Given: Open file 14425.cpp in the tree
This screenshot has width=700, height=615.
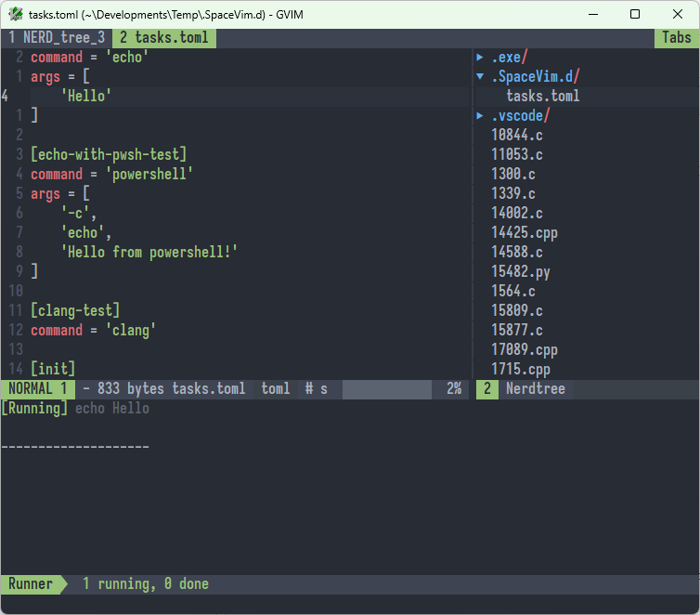Looking at the screenshot, I should [525, 232].
